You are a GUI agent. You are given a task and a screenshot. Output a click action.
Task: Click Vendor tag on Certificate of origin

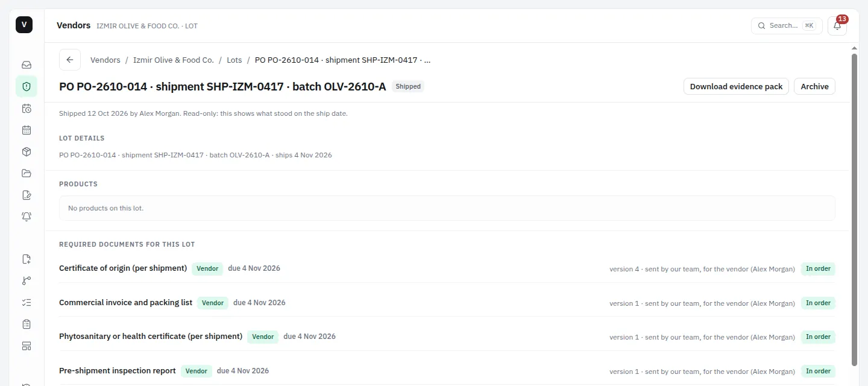(x=207, y=268)
